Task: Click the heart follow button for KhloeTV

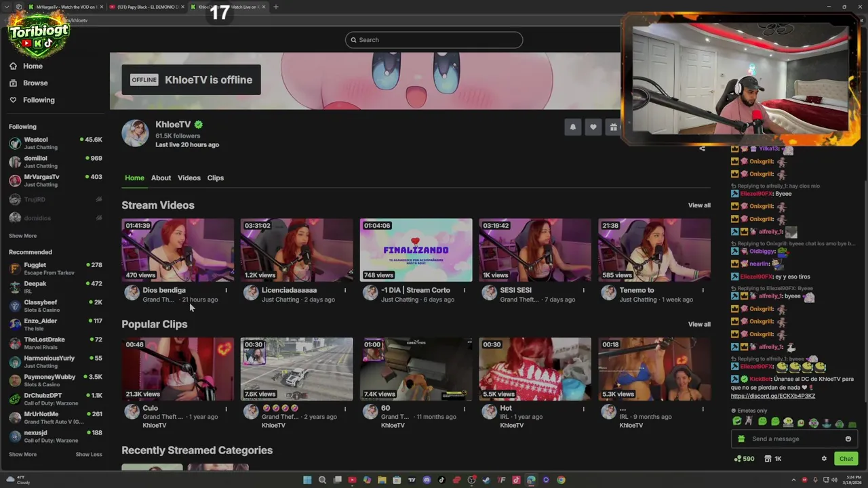Action: point(593,127)
